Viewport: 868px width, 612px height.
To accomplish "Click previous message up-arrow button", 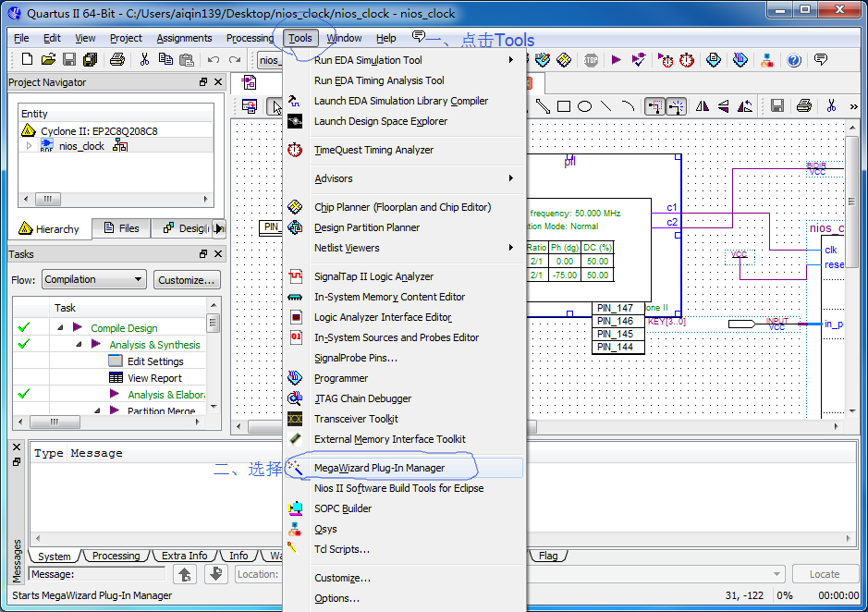I will pyautogui.click(x=185, y=574).
